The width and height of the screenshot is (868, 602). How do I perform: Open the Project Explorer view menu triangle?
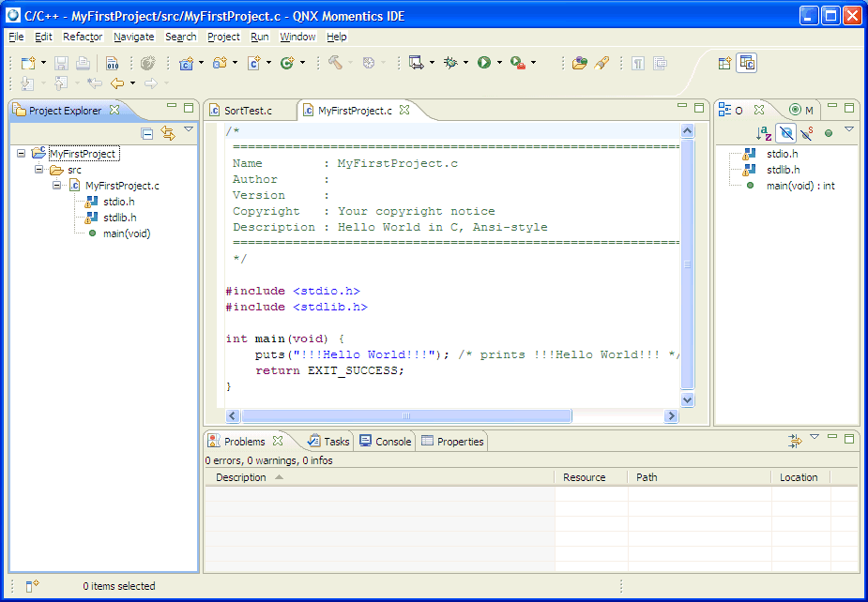coord(190,129)
